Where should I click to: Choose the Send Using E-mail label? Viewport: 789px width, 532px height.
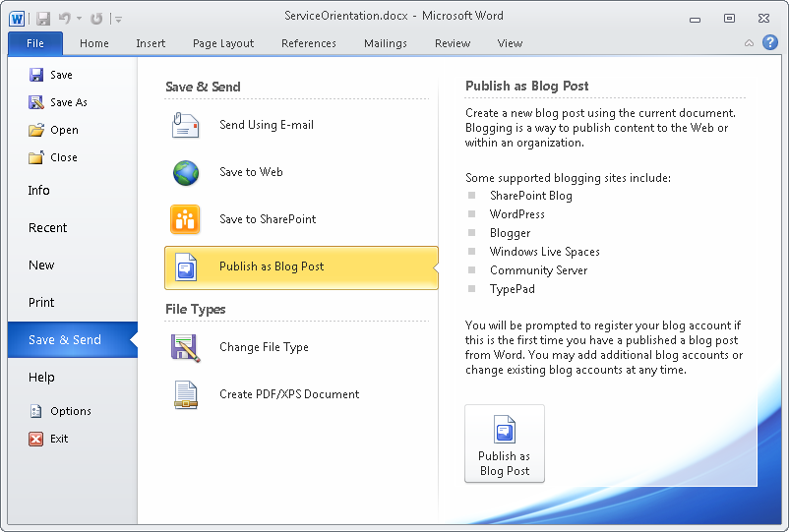tap(267, 125)
